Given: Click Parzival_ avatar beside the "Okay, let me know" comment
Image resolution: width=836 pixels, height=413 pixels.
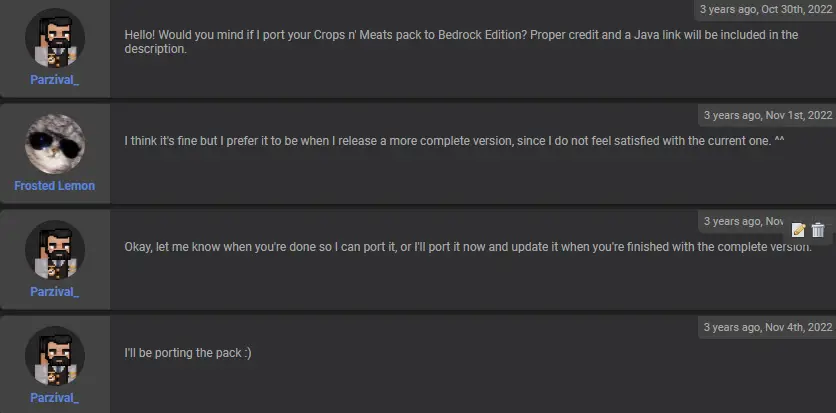Looking at the screenshot, I should (x=55, y=250).
